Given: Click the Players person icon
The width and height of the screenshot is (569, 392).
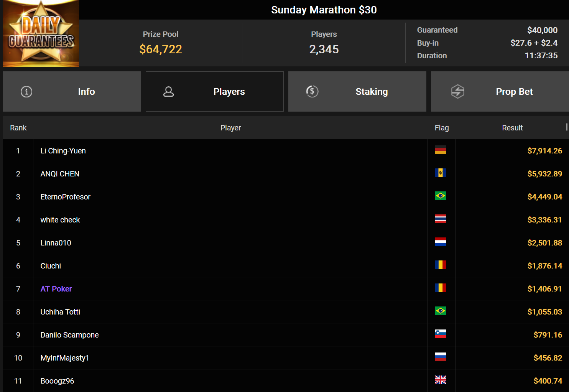Looking at the screenshot, I should click(169, 92).
